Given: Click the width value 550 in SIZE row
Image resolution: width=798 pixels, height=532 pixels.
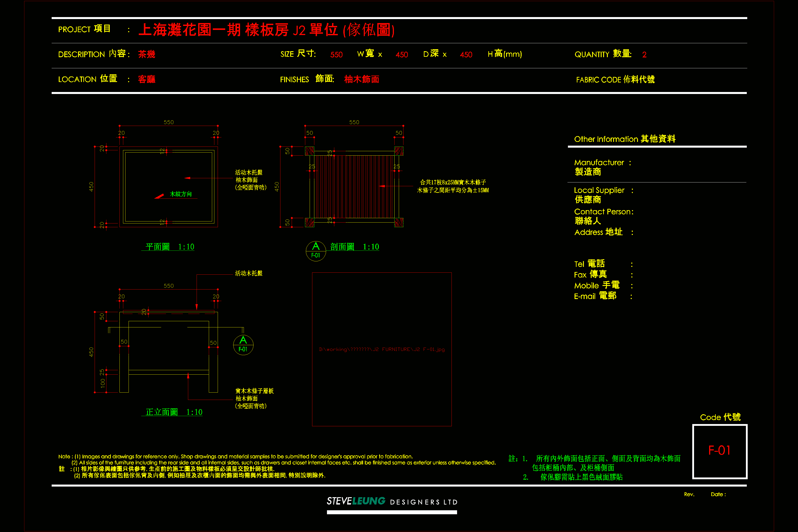Looking at the screenshot, I should [336, 55].
